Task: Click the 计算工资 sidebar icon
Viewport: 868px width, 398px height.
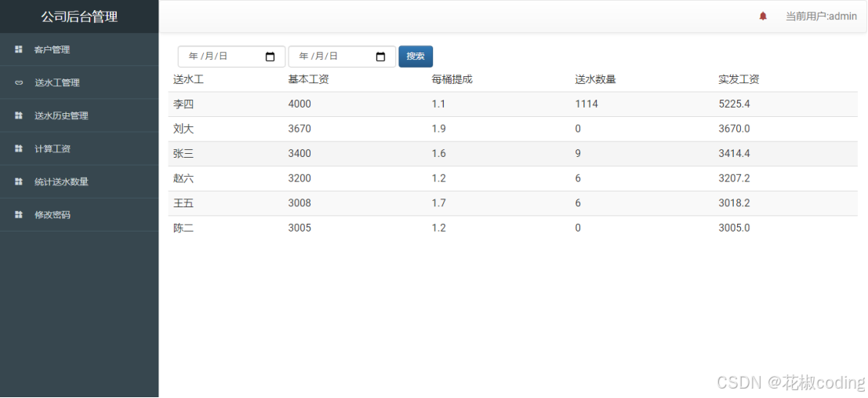Action: [19, 148]
